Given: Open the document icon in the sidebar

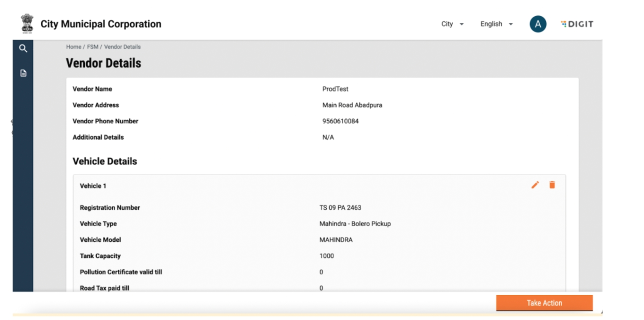Looking at the screenshot, I should coord(22,73).
